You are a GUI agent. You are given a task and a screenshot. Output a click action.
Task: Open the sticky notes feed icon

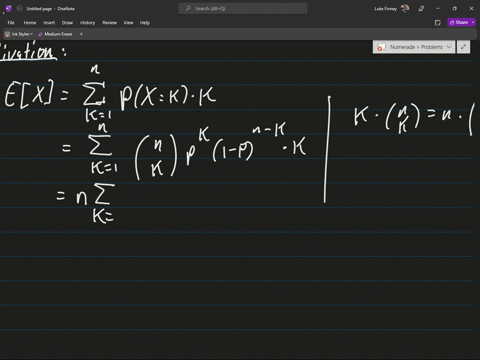(438, 23)
